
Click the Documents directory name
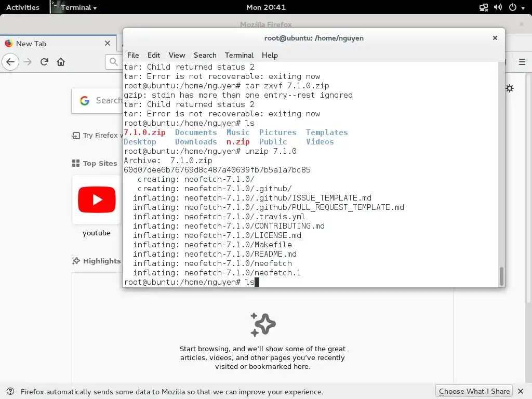coord(196,132)
